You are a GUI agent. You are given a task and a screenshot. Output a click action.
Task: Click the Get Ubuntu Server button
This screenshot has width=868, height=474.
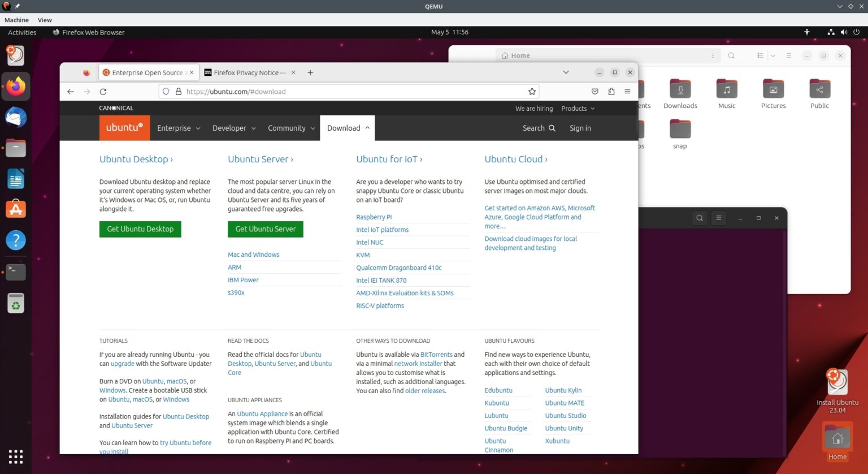pos(265,229)
